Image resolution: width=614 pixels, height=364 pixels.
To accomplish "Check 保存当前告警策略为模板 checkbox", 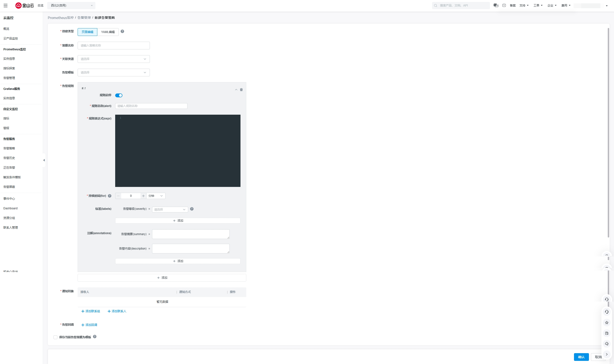I will point(55,337).
